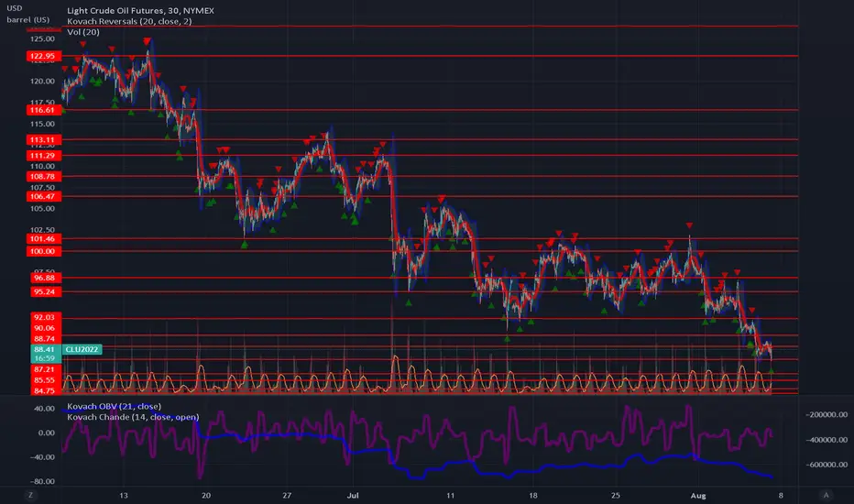854x504 pixels.
Task: Select the Kovach OBV (21, close) legend
Action: pyautogui.click(x=114, y=406)
